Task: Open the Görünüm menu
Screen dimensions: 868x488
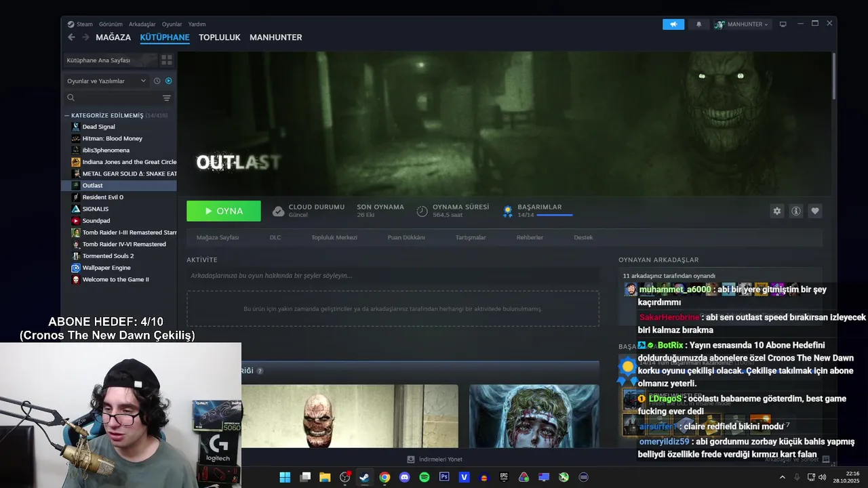Action: click(x=111, y=24)
